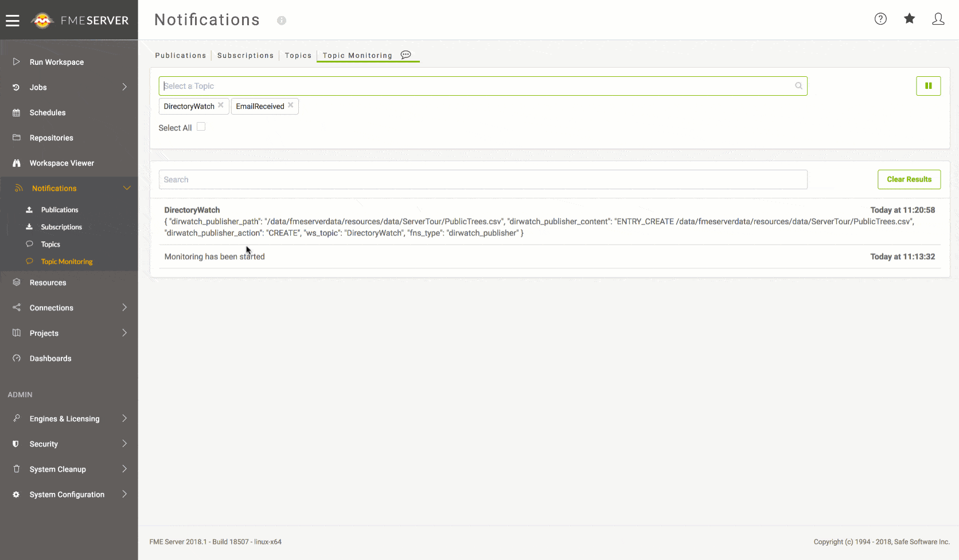Click the FME Server logo
Screen dimensions: 959x560
80,21
